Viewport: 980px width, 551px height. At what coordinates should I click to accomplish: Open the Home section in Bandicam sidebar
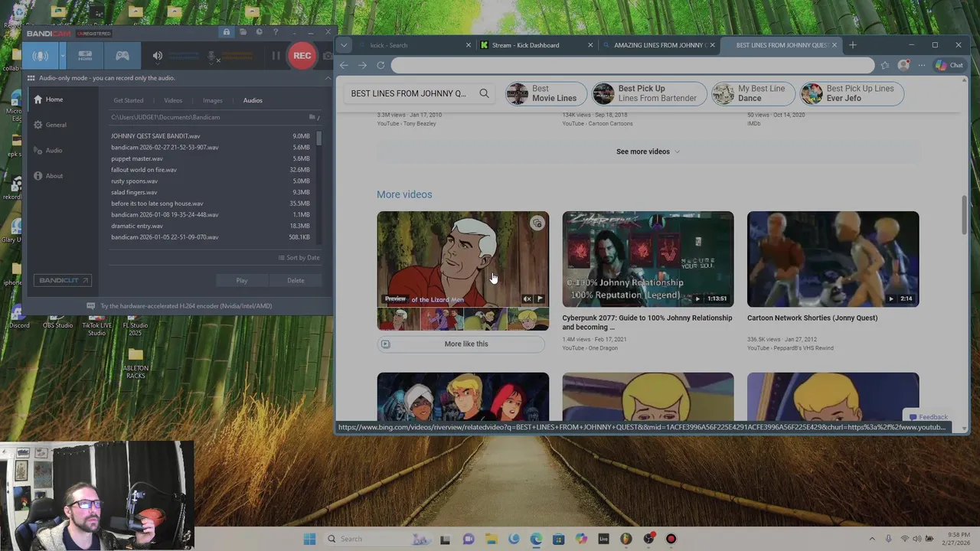click(x=54, y=99)
